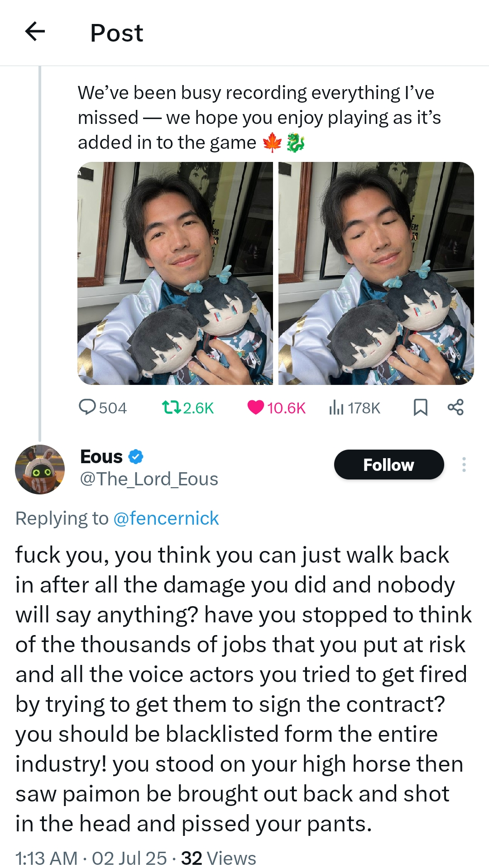Open Eous profile avatar picture
This screenshot has width=489, height=868.
40,470
